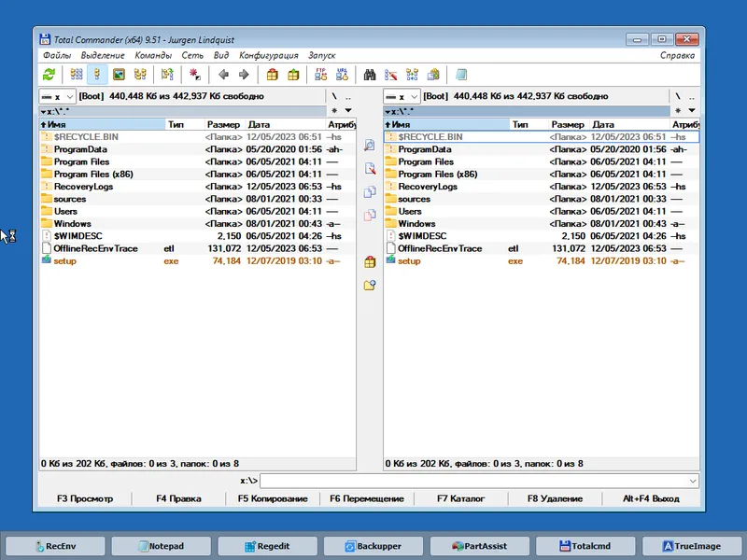Open the Команды menu
Viewport: 747px width, 560px height.
pyautogui.click(x=153, y=55)
